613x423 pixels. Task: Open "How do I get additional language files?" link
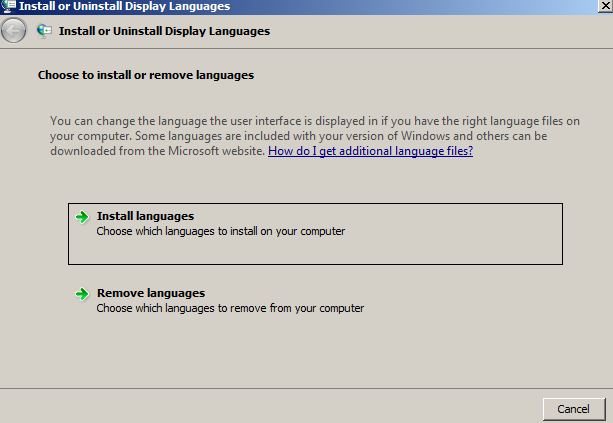tap(370, 151)
